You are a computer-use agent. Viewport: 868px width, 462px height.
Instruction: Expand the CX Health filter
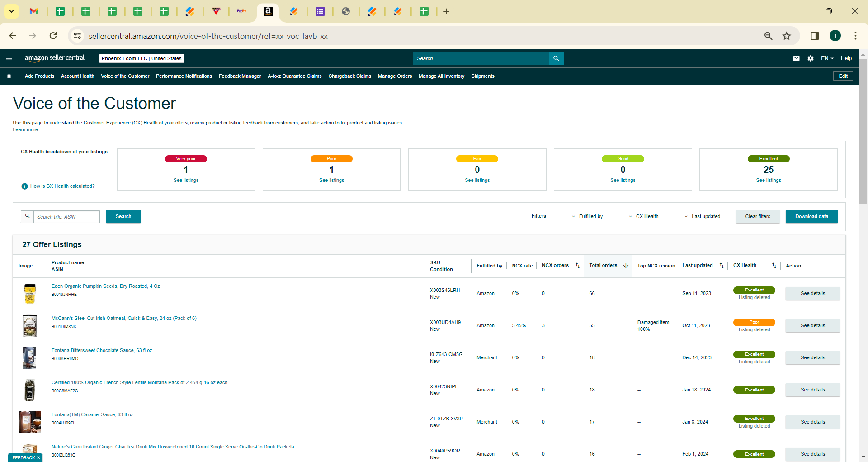[x=643, y=217]
